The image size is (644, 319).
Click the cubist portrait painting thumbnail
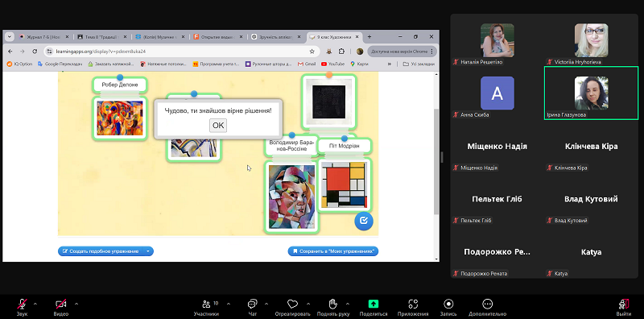pyautogui.click(x=291, y=197)
